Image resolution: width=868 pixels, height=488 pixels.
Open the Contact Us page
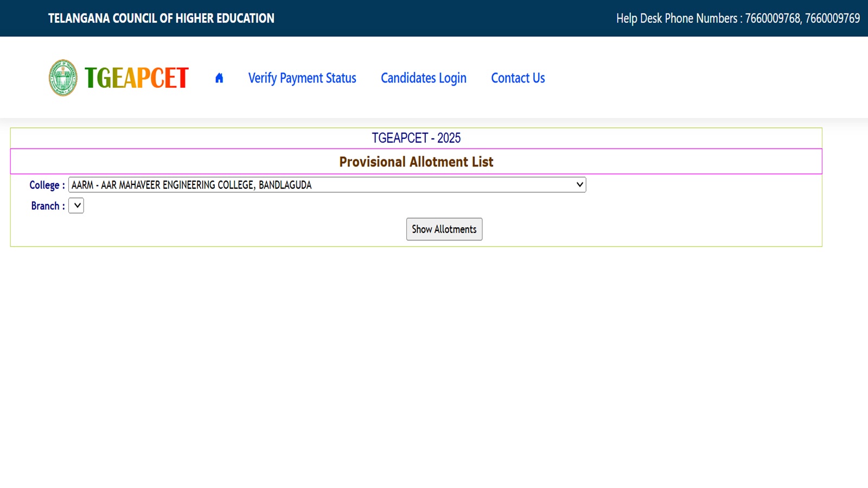pos(518,78)
